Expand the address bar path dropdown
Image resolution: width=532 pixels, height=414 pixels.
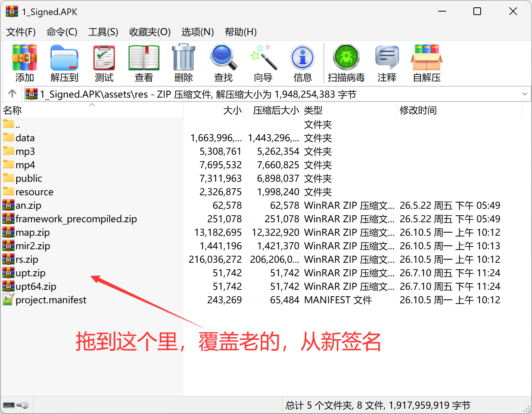[525, 94]
